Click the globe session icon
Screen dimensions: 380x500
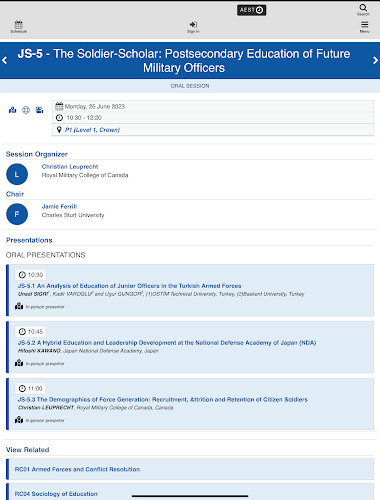[x=26, y=110]
